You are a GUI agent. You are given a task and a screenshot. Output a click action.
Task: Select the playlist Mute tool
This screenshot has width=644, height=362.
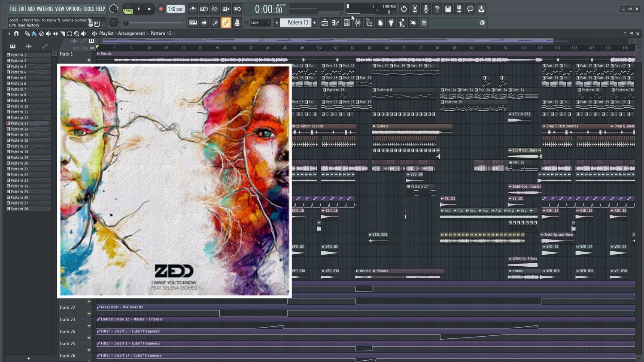click(49, 33)
